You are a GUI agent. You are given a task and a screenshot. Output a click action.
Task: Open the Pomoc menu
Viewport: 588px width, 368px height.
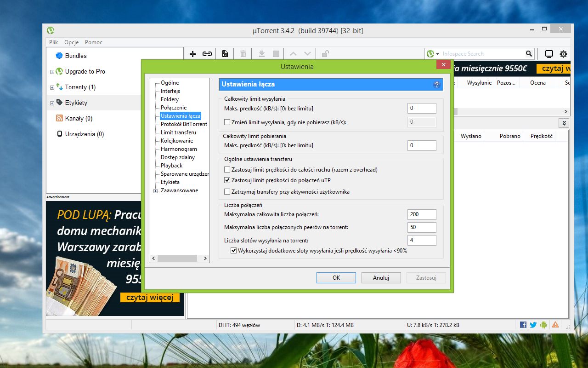(x=94, y=42)
